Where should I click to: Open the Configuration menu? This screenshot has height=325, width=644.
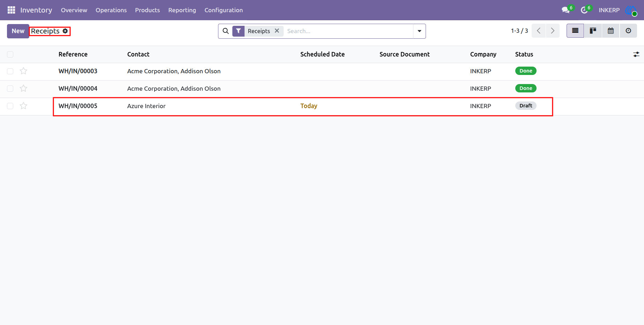click(x=224, y=10)
